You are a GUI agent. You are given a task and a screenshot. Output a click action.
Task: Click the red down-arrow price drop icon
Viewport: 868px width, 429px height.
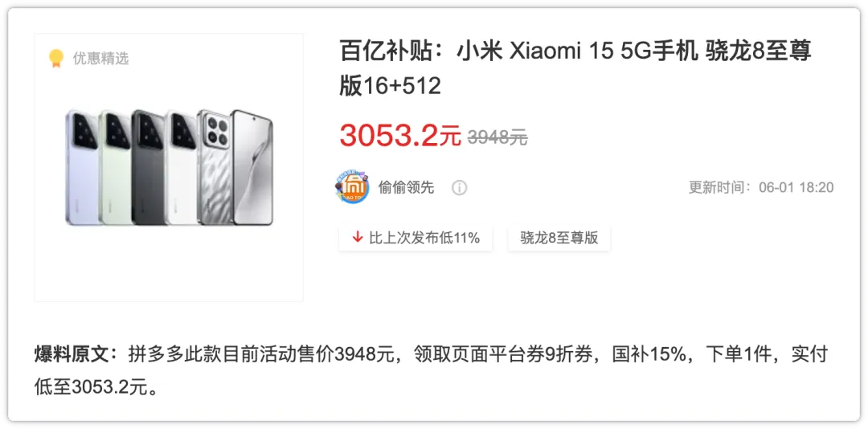point(357,238)
